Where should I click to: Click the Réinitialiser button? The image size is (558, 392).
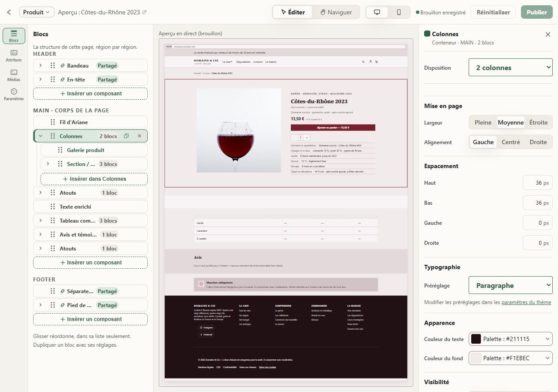coord(493,12)
